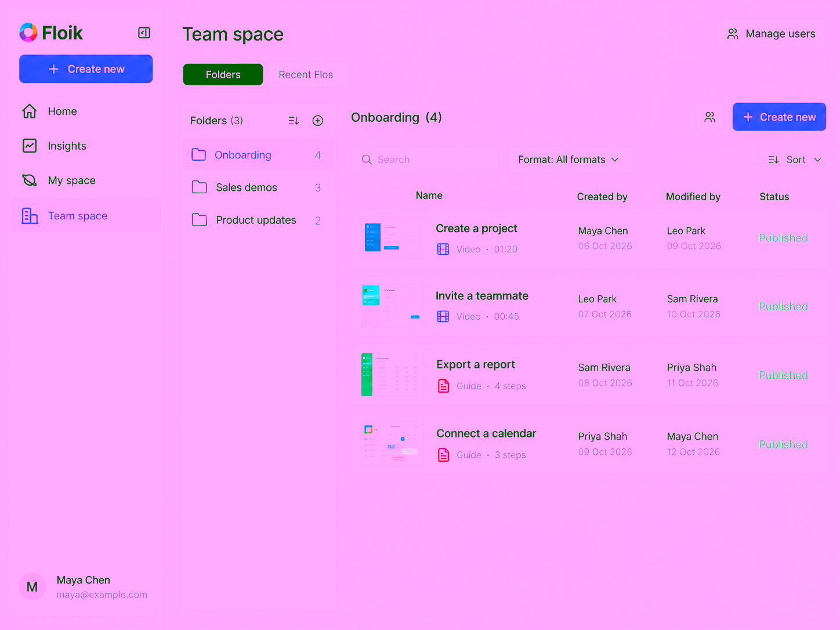Click the video icon under Create a project
Image resolution: width=840 pixels, height=630 pixels.
pyautogui.click(x=443, y=249)
